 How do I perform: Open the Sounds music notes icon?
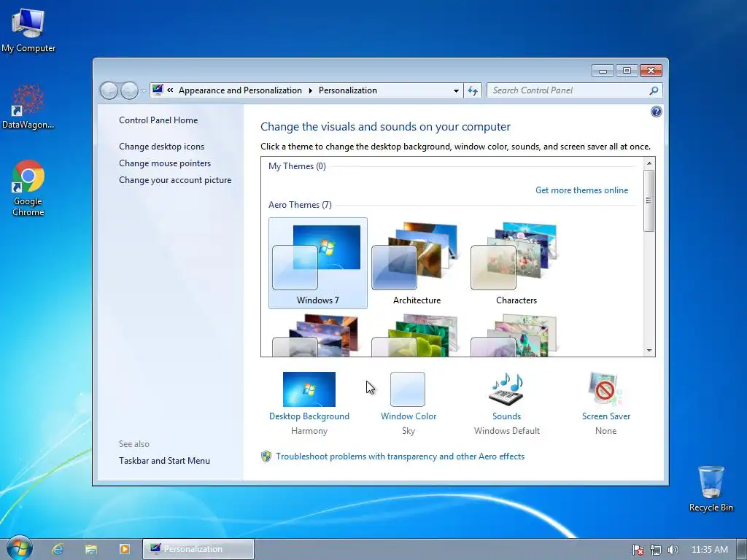click(x=506, y=389)
